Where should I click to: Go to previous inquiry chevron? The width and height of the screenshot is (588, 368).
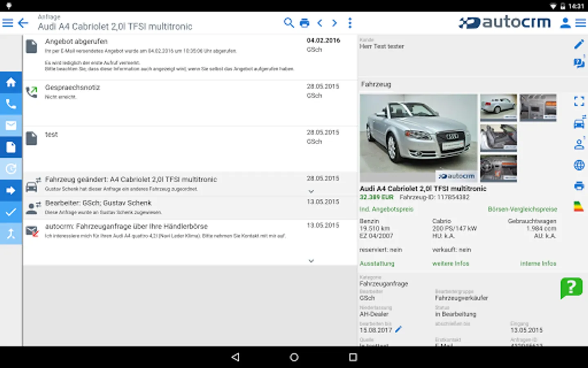click(320, 23)
